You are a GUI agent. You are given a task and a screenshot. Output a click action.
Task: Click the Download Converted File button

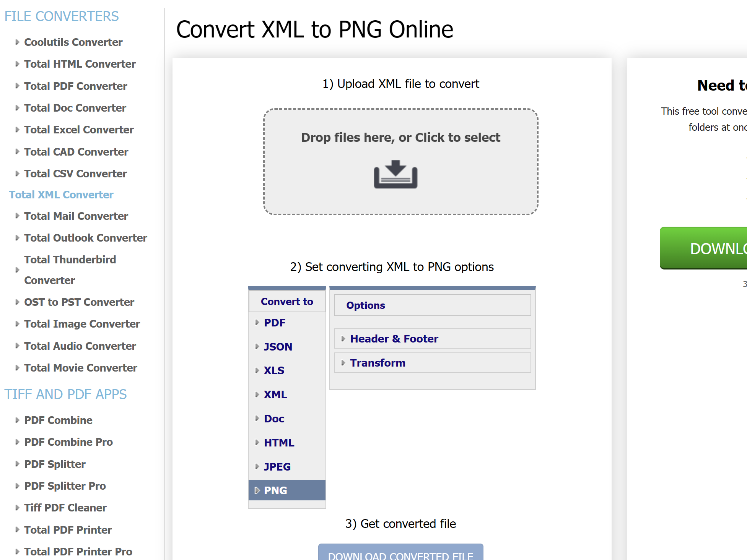(401, 552)
